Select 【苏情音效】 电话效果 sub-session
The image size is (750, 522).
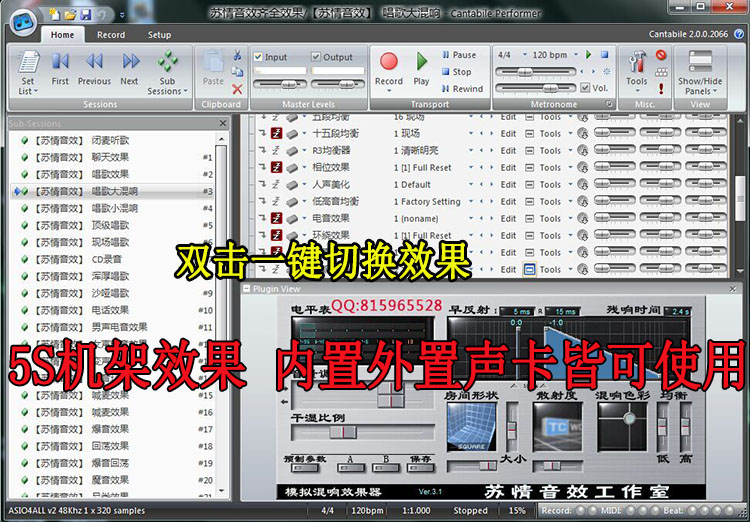[116, 310]
